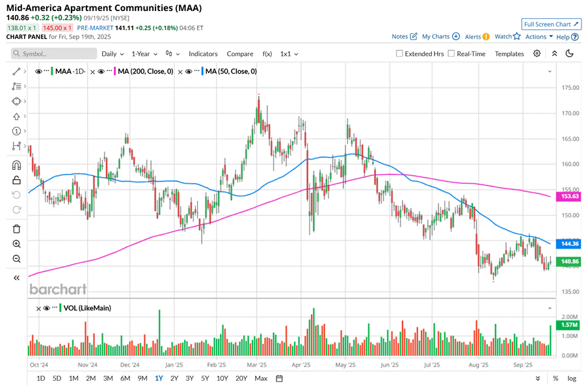Collapse the volume pane chevron

[550, 308]
